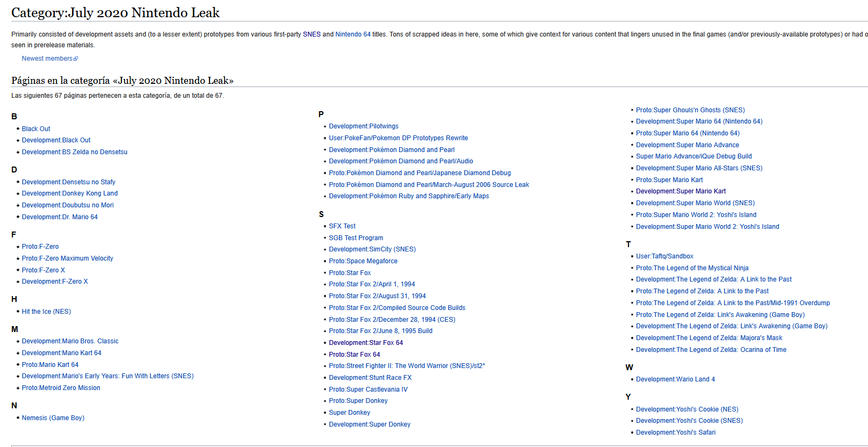Open Development:Yoshi's Safari
Image resolution: width=868 pixels, height=447 pixels.
point(676,432)
